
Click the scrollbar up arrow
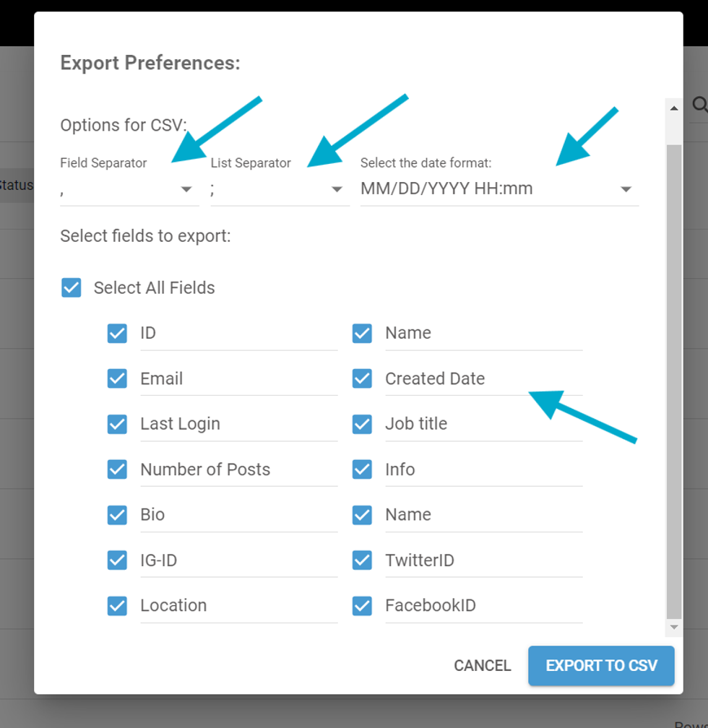click(674, 108)
